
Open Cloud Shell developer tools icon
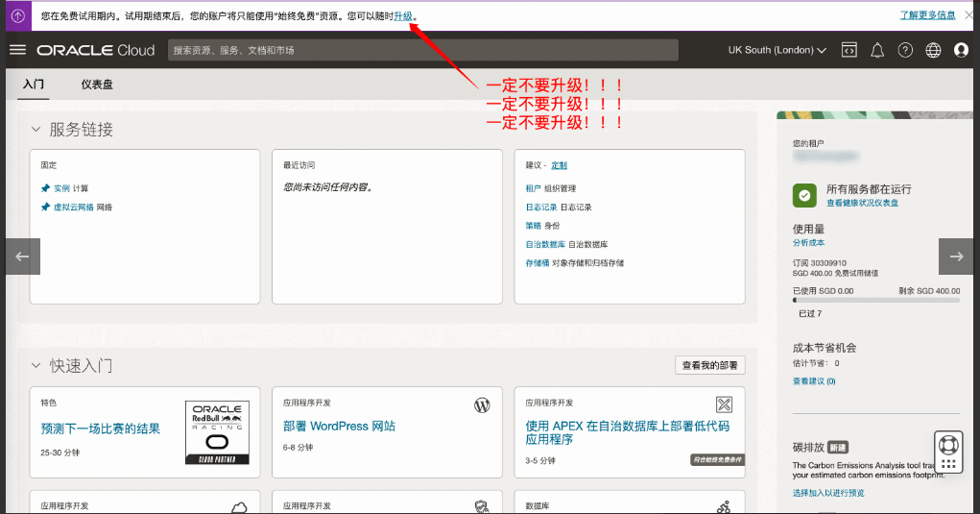[849, 50]
